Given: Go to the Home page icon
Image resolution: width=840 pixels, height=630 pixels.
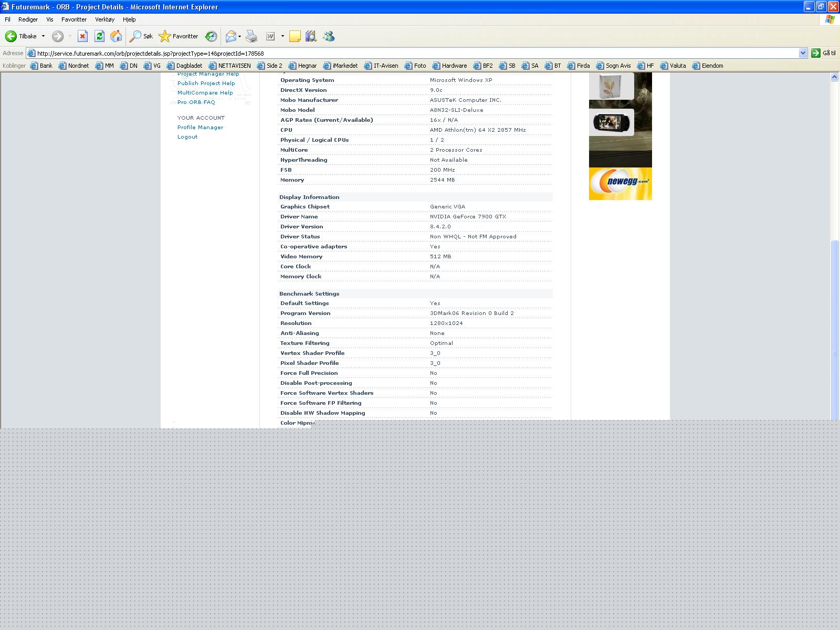Looking at the screenshot, I should click(116, 36).
